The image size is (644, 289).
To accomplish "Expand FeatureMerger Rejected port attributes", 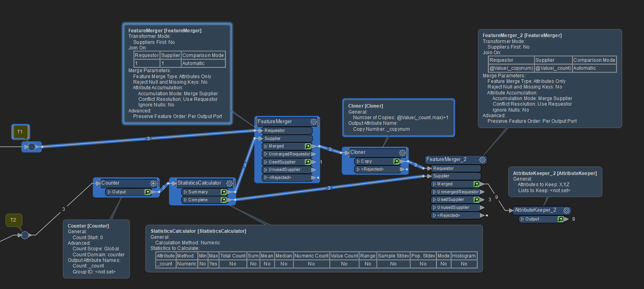I will coord(266,177).
